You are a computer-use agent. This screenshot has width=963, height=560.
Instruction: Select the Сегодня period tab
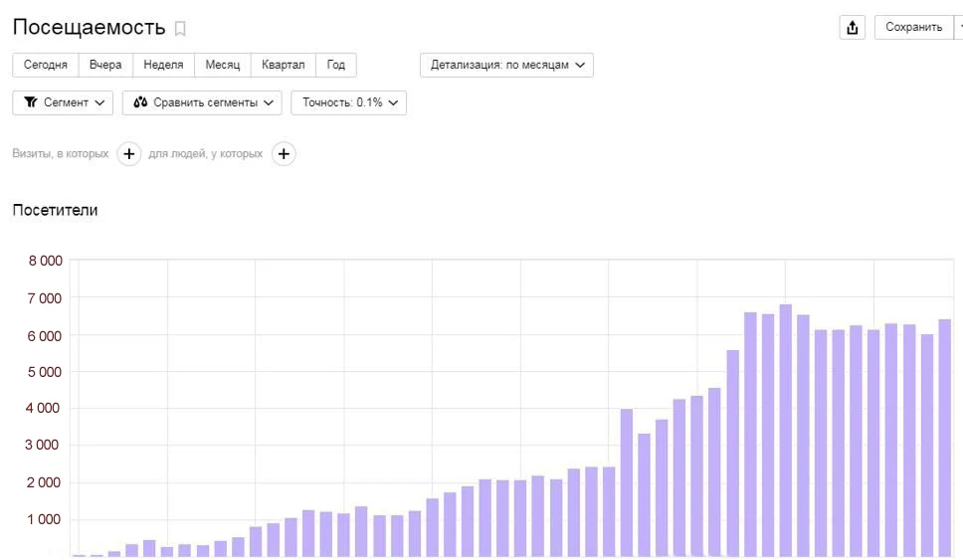click(x=45, y=65)
